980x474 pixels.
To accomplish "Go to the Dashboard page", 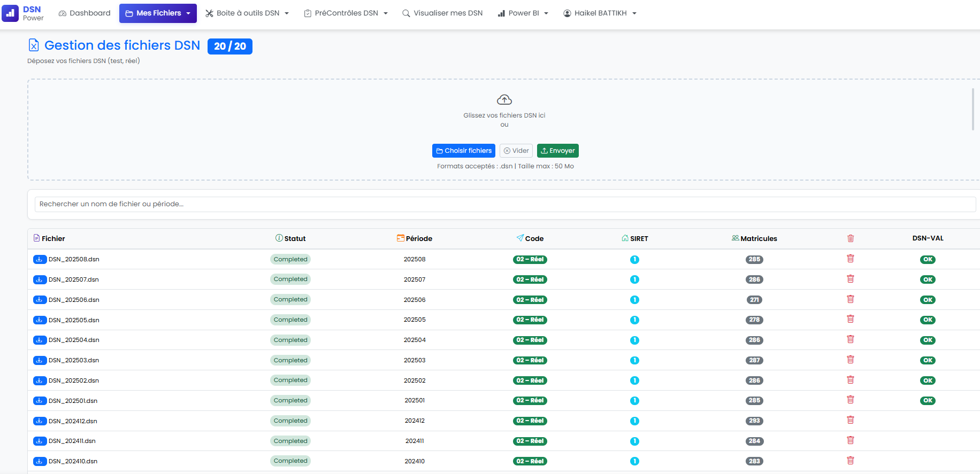I will [85, 13].
